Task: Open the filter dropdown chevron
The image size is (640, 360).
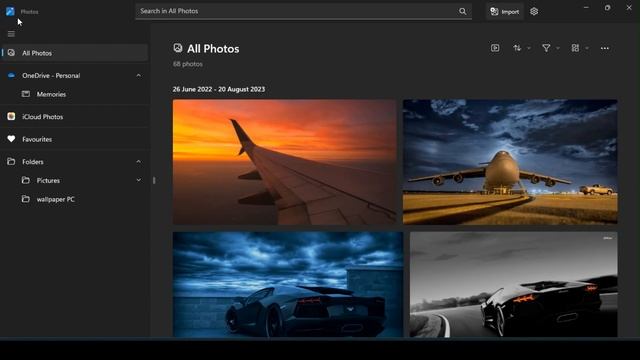Action: [558, 48]
